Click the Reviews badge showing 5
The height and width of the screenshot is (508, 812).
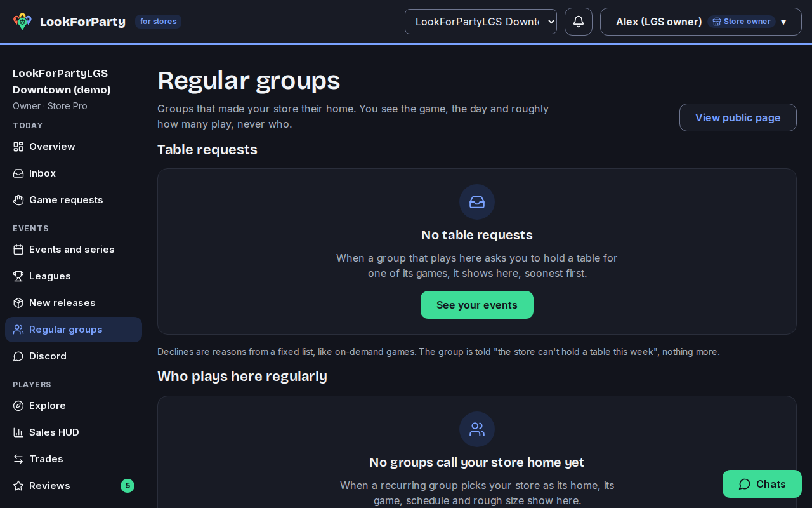(x=128, y=486)
